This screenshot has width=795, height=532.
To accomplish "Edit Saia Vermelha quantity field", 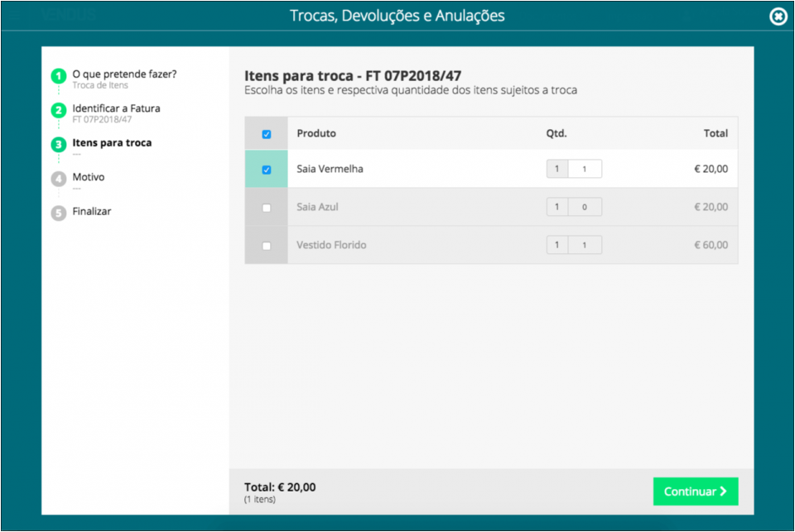I will coord(584,170).
